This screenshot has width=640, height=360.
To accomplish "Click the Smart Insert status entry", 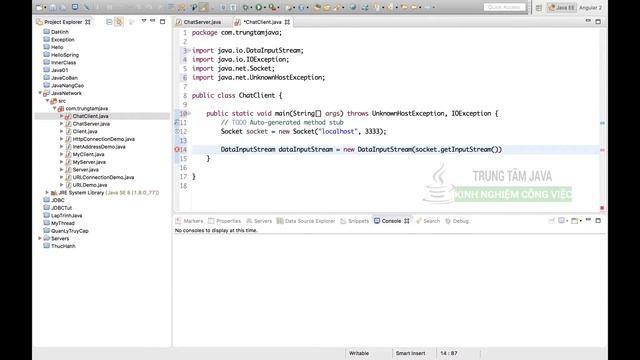I will 410,353.
